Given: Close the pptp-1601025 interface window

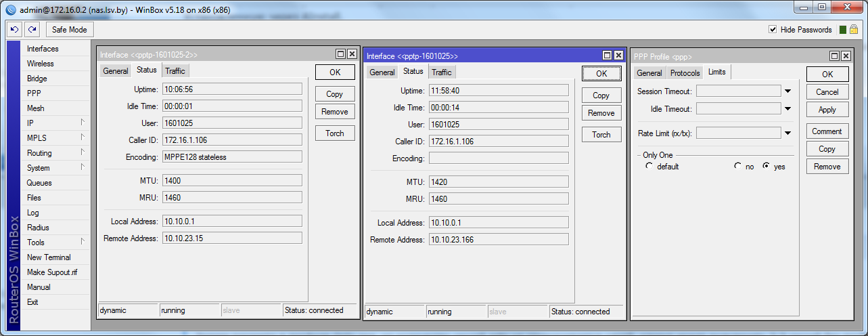Looking at the screenshot, I should (x=618, y=56).
